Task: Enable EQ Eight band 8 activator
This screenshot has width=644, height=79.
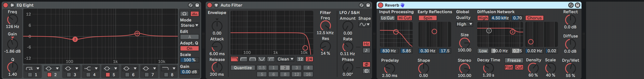Action: click(166, 74)
